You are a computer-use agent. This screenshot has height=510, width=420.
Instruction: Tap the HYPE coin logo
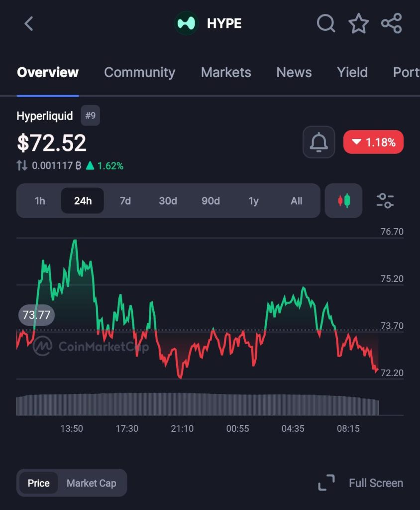(186, 23)
